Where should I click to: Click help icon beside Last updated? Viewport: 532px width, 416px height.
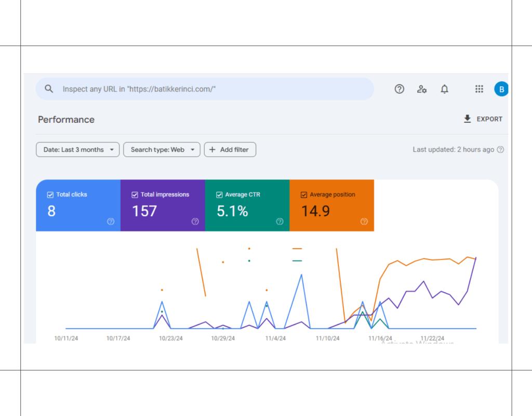[500, 150]
